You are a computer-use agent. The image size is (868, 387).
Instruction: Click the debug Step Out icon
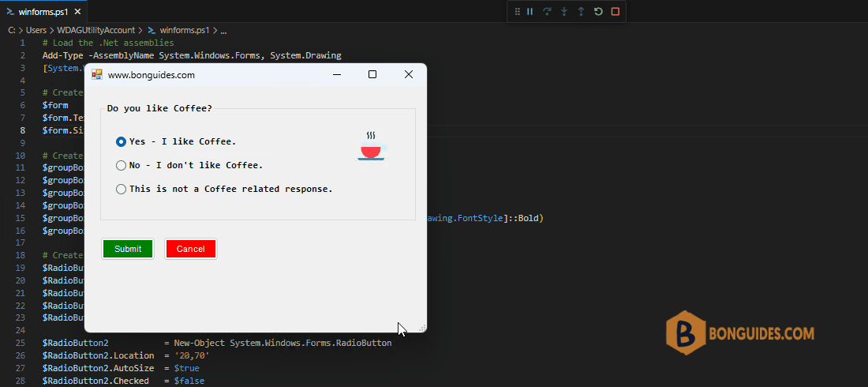click(581, 12)
